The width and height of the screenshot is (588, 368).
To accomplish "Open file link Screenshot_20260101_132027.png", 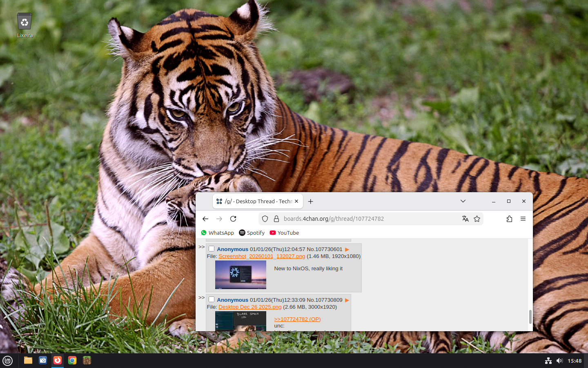I will tap(262, 256).
